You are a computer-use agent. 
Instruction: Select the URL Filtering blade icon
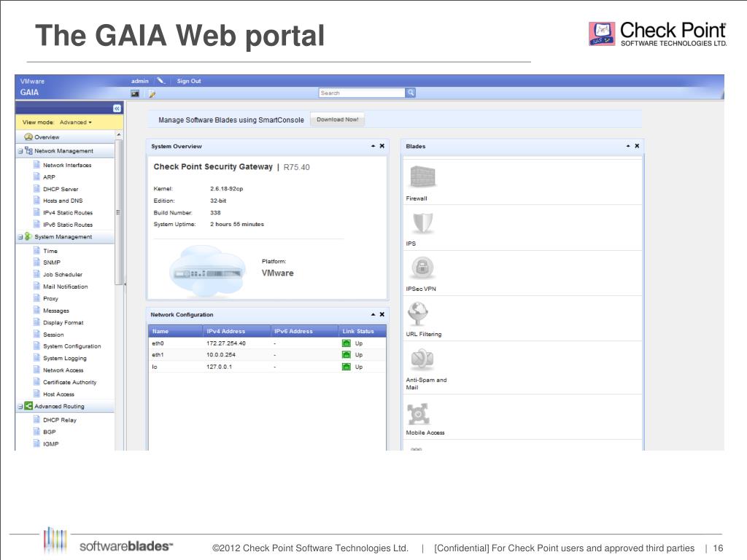pos(418,314)
